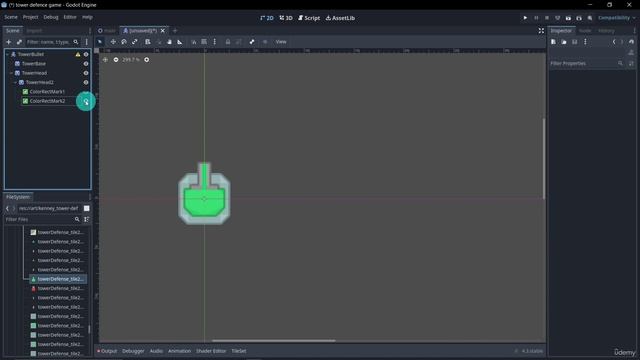Screen dimensions: 640x360
Task: Collapse the TowerBullet root node
Action: point(7,54)
